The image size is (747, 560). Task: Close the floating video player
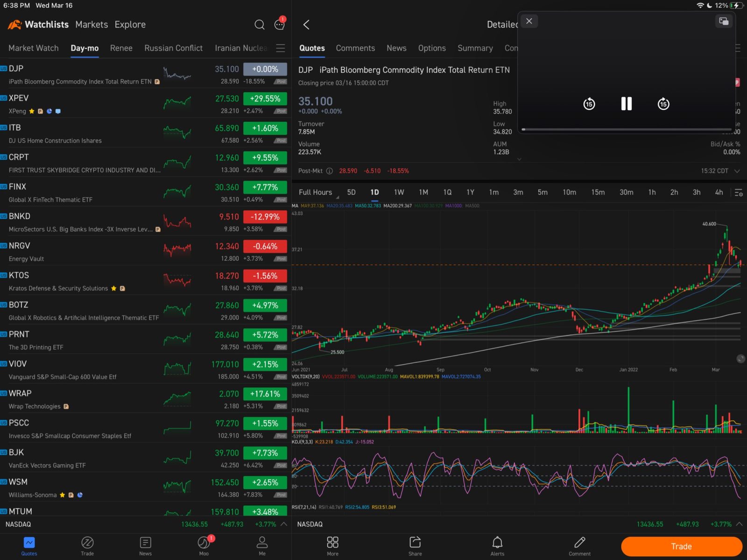[x=529, y=21]
